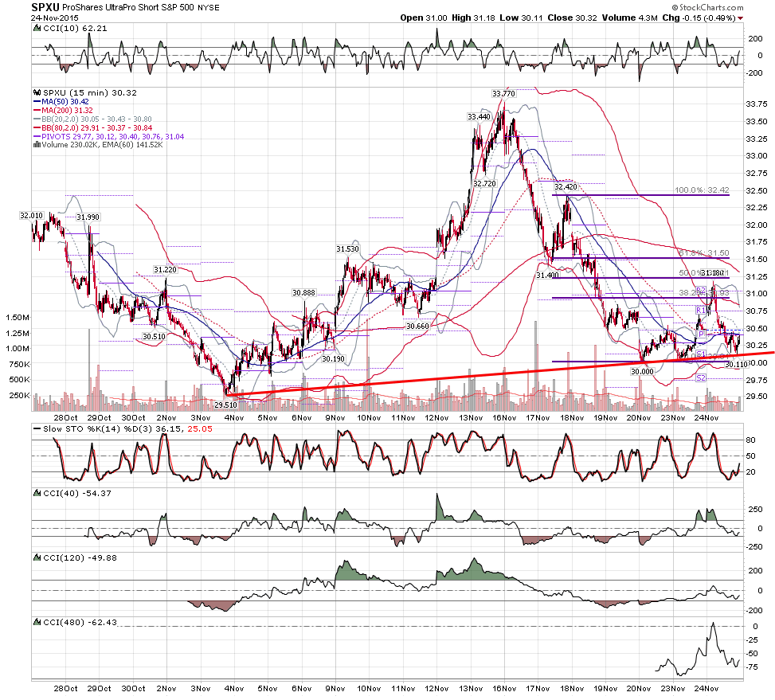775x700 pixels.
Task: Click the Close 30.32 value
Action: point(573,18)
